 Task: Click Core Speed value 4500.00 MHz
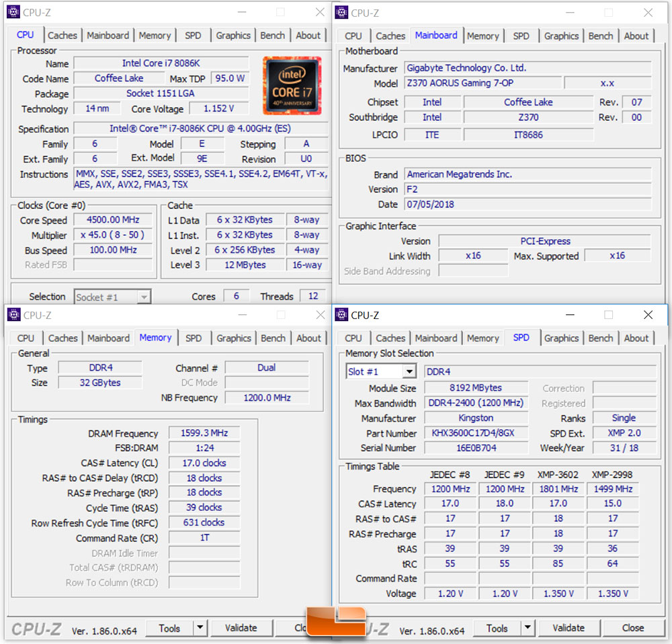tap(113, 220)
